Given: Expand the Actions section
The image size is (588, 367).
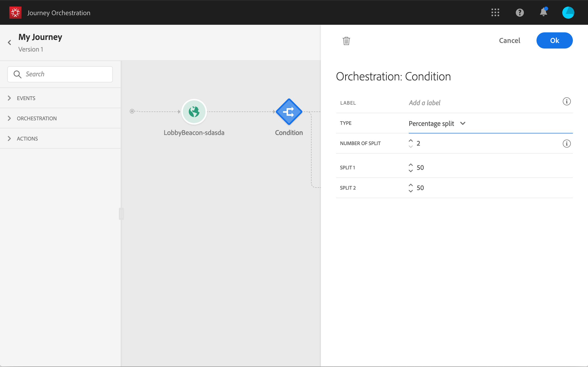Looking at the screenshot, I should click(x=27, y=139).
